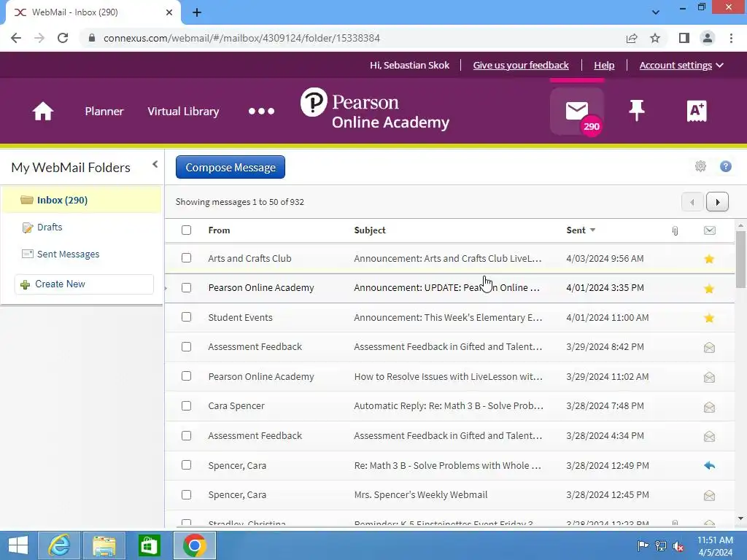
Task: Click Create New folder button
Action: [84, 284]
